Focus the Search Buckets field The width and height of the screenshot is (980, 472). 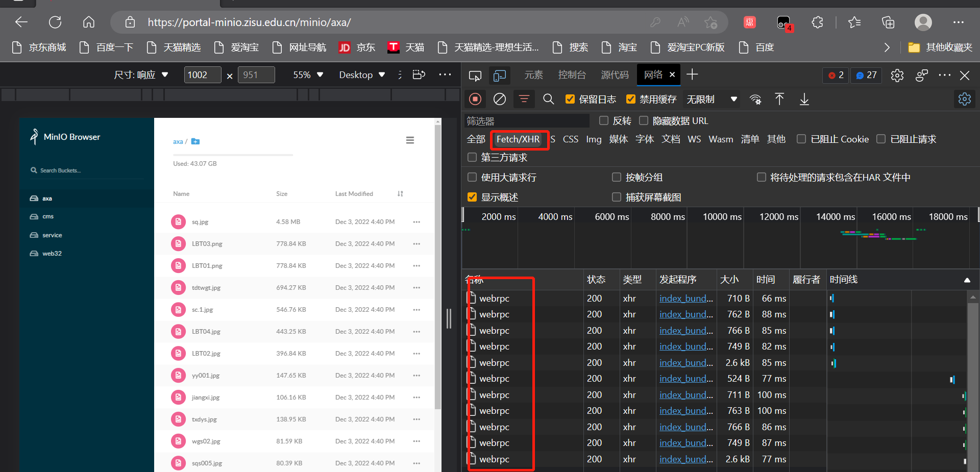pyautogui.click(x=87, y=170)
